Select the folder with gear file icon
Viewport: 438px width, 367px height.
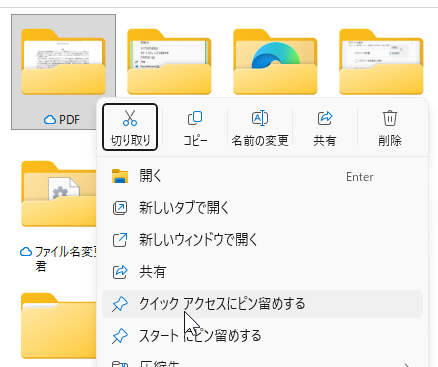[x=59, y=194]
